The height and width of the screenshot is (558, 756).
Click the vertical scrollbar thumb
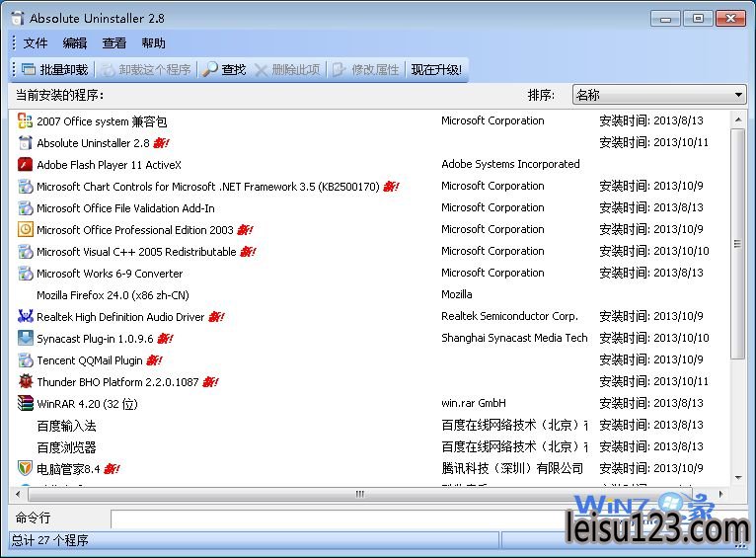pyautogui.click(x=738, y=244)
